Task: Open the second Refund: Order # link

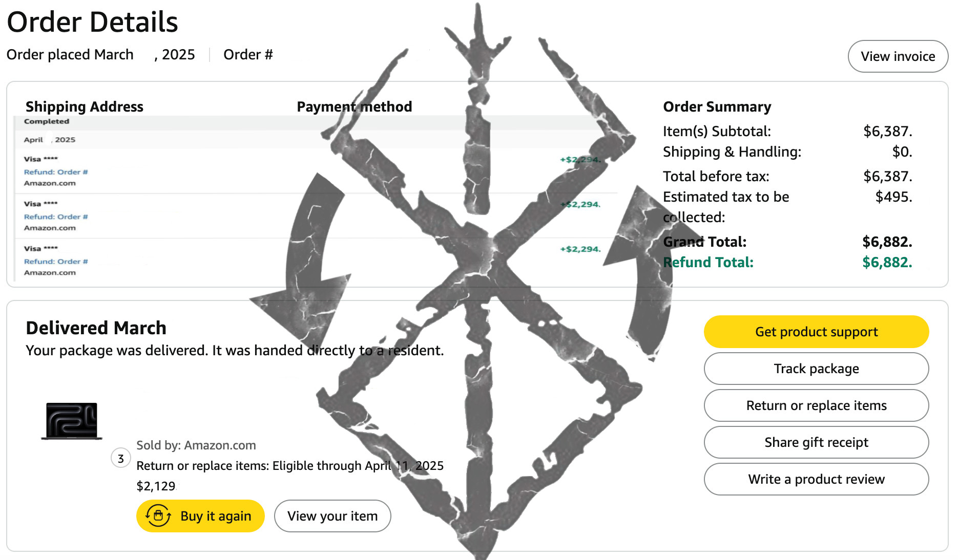Action: click(x=56, y=217)
